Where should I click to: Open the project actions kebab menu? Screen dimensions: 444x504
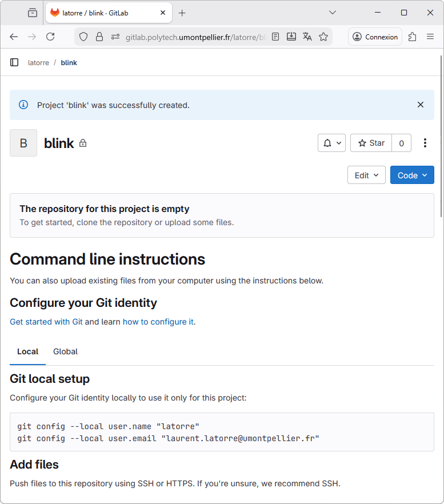pos(425,143)
